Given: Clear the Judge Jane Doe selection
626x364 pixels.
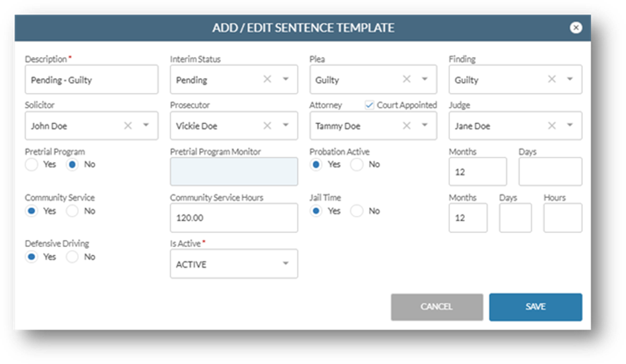Looking at the screenshot, I should tap(552, 126).
